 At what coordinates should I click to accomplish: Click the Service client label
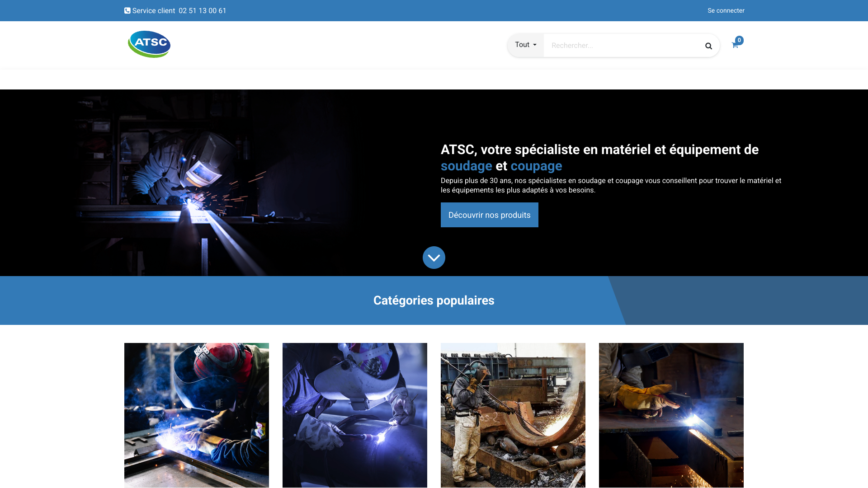coord(154,11)
